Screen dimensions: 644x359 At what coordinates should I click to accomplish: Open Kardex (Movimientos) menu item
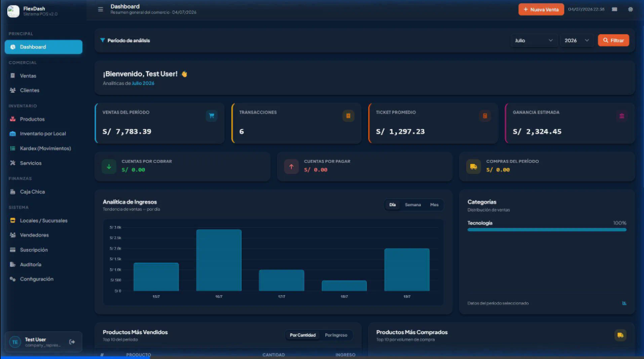[x=43, y=148]
